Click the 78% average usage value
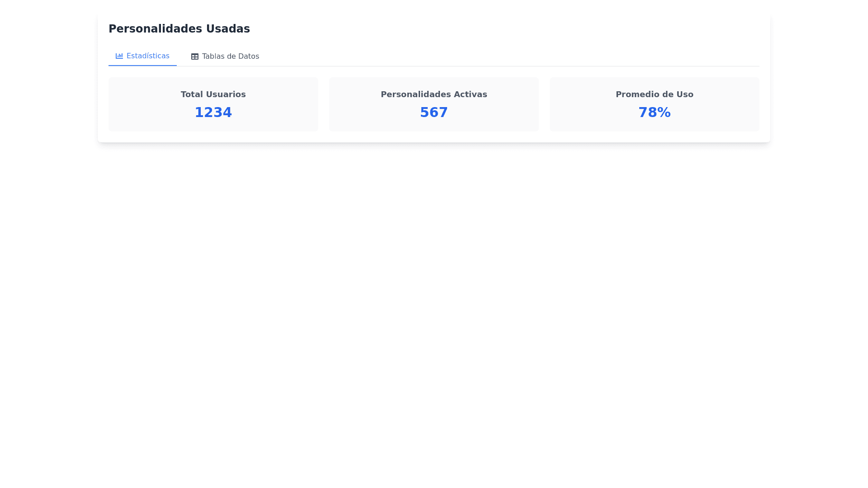The image size is (868, 488). [654, 112]
